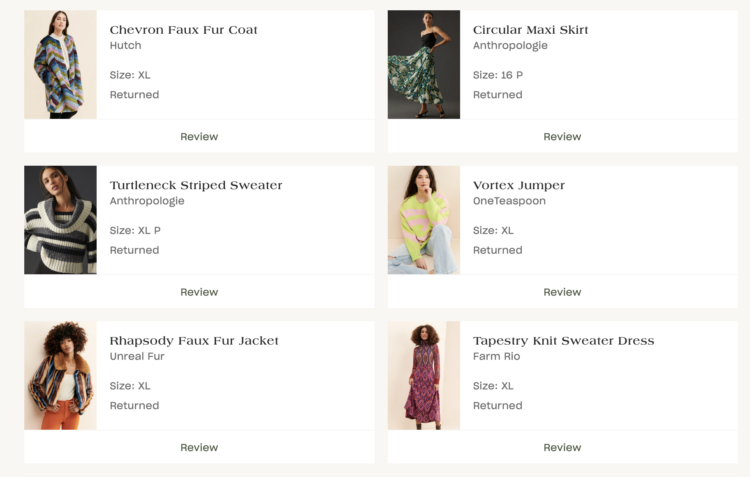The width and height of the screenshot is (750, 477).
Task: Open the Rhapsody Faux Fur Jacket title
Action: [194, 341]
